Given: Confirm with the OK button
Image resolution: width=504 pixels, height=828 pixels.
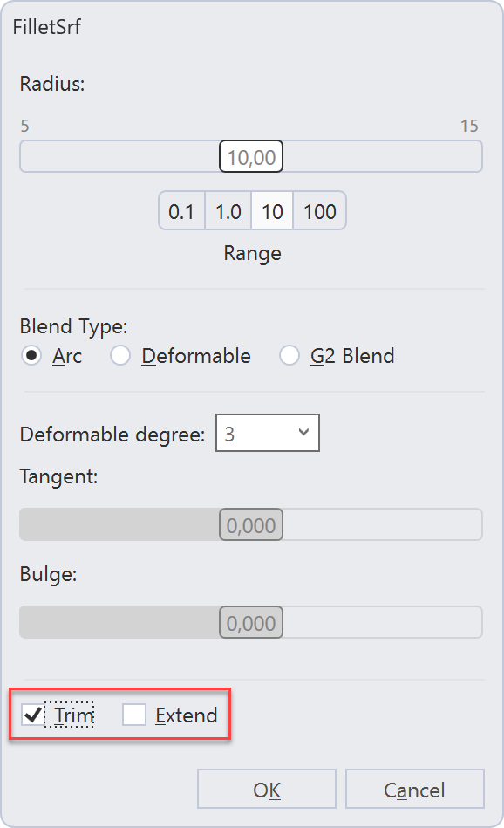Looking at the screenshot, I should click(x=267, y=789).
